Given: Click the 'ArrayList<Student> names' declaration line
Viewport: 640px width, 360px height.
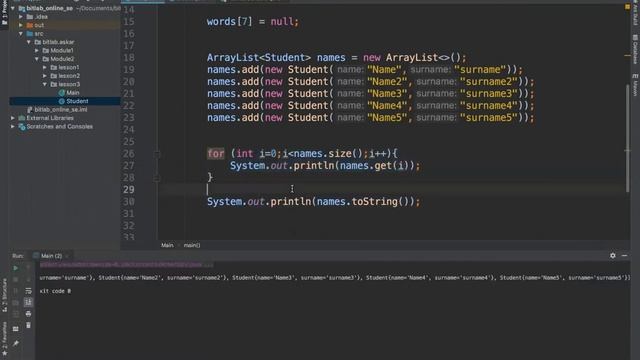Looking at the screenshot, I should (x=336, y=58).
